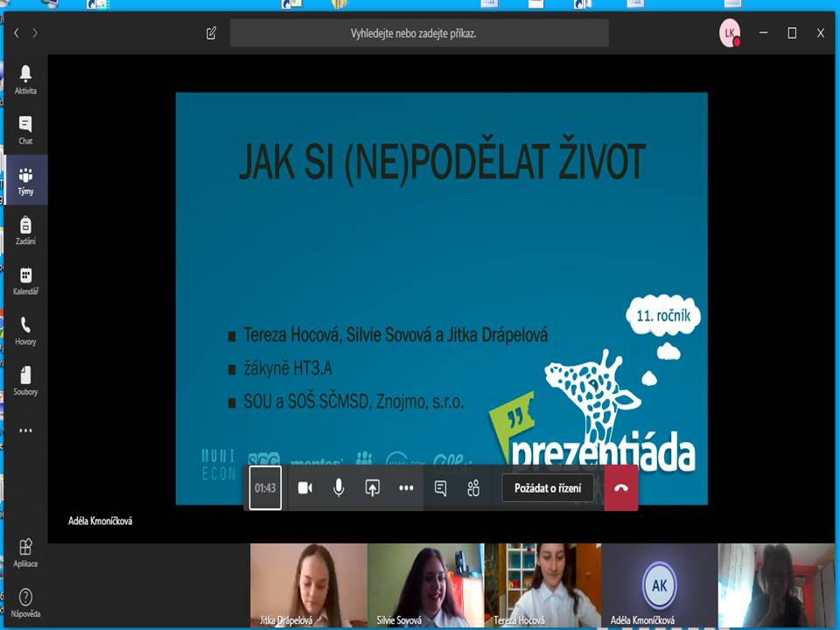The height and width of the screenshot is (630, 840).
Task: Show the meeting conversation panel
Action: 440,488
